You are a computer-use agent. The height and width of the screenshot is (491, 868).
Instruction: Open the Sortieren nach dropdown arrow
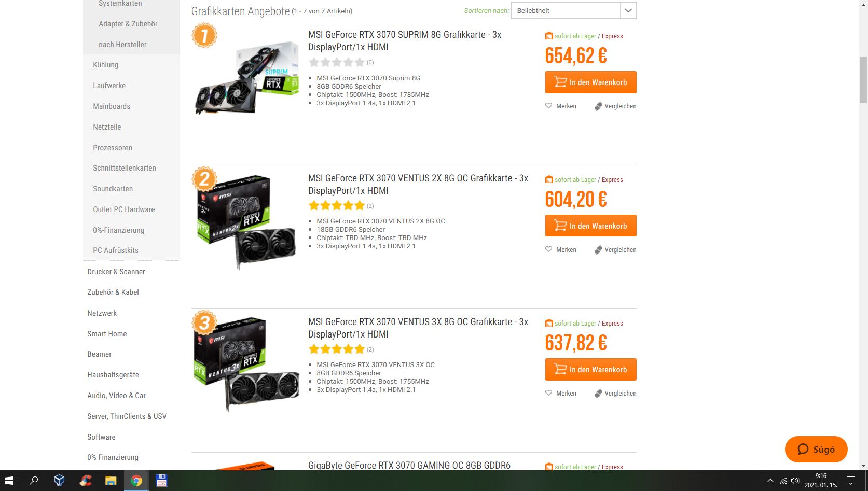pyautogui.click(x=628, y=10)
